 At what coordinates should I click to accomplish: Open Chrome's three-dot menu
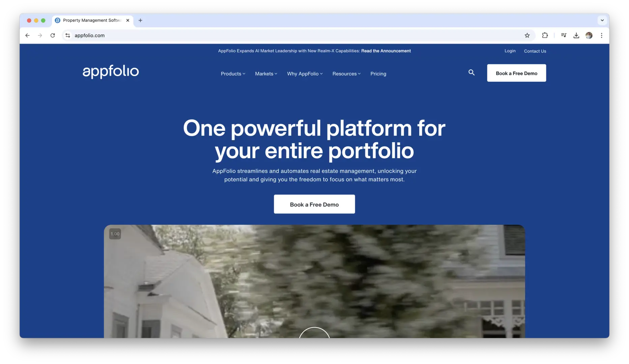coord(602,35)
